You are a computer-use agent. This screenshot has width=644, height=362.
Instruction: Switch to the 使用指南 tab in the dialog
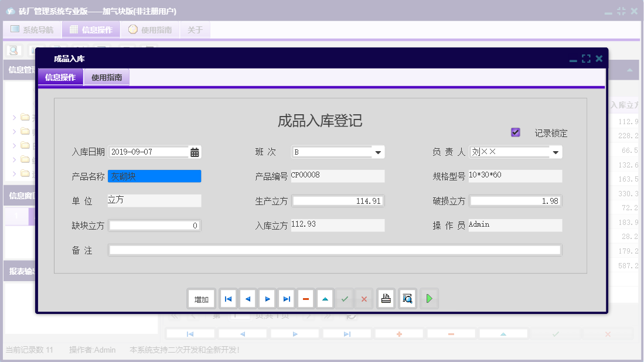[x=106, y=76]
